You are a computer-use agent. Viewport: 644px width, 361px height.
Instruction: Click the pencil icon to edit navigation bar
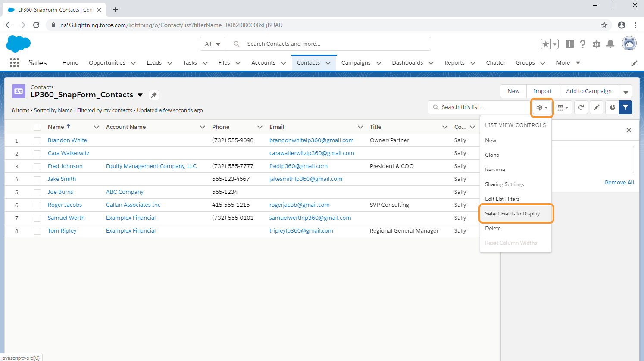(x=635, y=63)
